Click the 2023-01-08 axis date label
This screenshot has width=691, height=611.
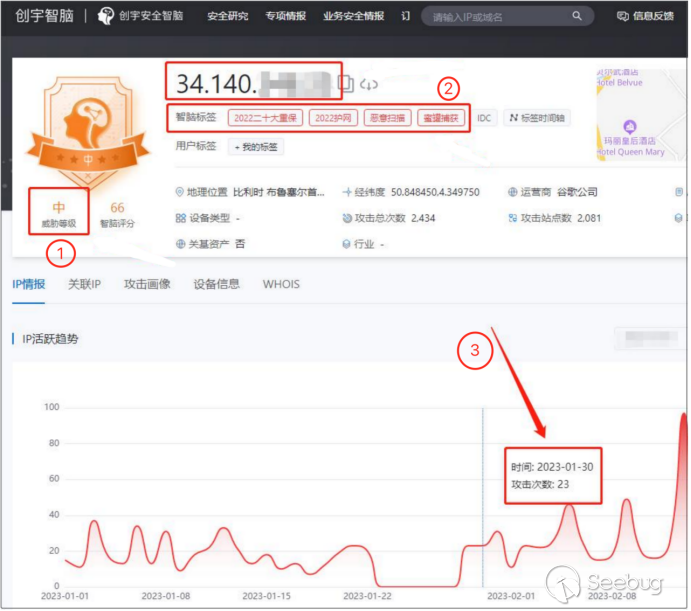coord(166,598)
